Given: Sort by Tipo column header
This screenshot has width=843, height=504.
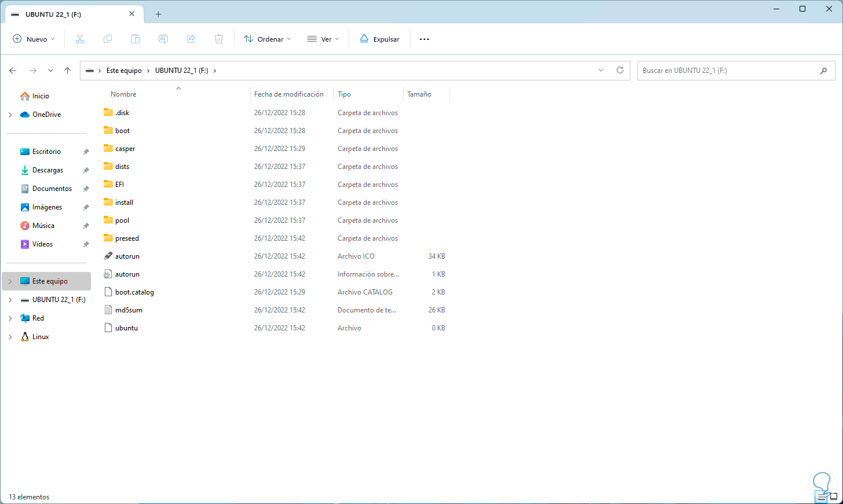Looking at the screenshot, I should tap(344, 94).
